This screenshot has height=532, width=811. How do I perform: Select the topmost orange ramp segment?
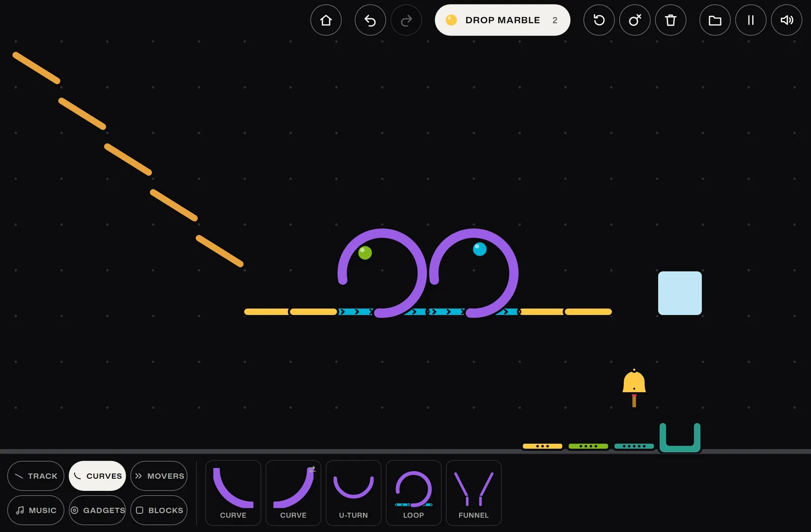36,68
